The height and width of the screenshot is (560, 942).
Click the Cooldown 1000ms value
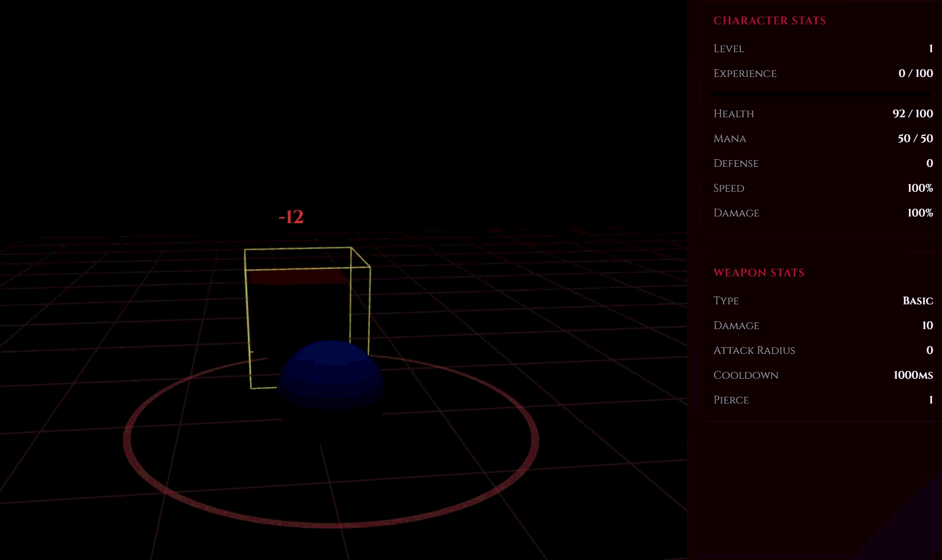[x=913, y=375]
